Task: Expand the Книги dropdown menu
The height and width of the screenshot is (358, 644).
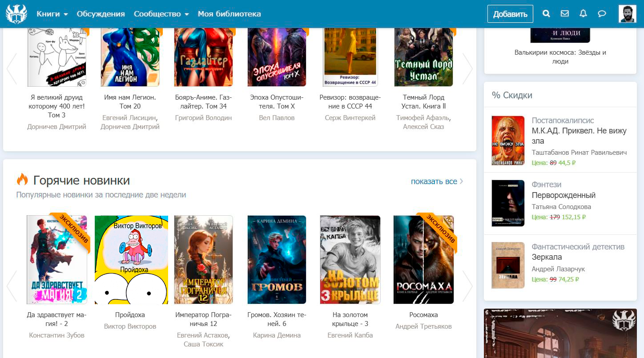Action: (52, 14)
